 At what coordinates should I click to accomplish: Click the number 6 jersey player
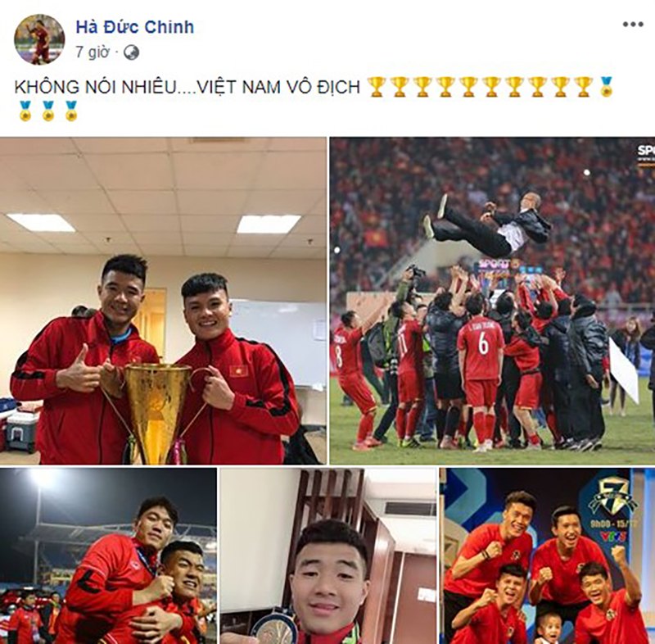coord(481,368)
